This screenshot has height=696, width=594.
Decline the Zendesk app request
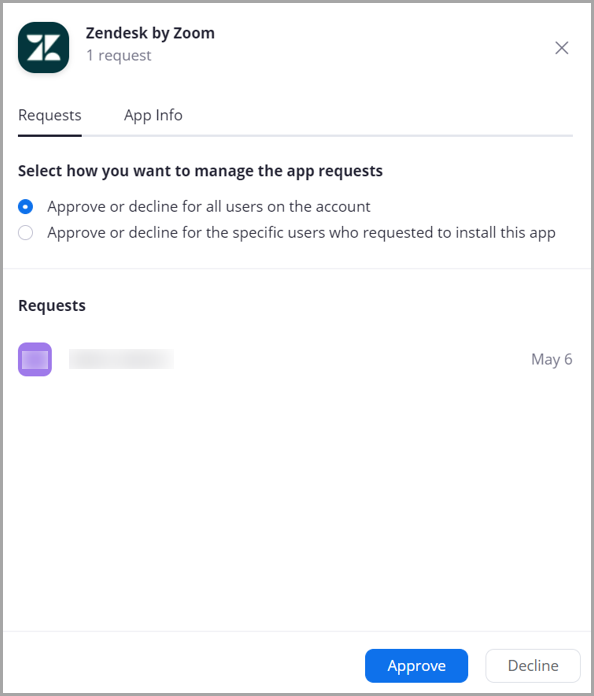pyautogui.click(x=533, y=666)
